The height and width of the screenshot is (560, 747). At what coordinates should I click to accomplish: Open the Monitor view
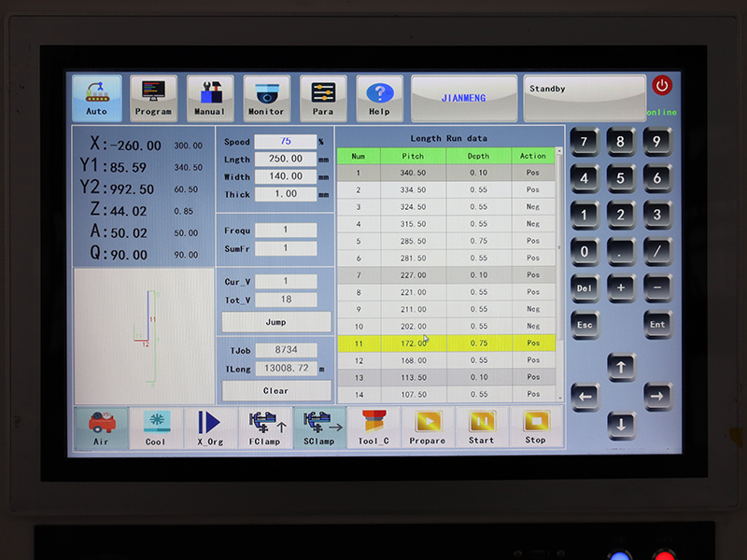click(266, 98)
